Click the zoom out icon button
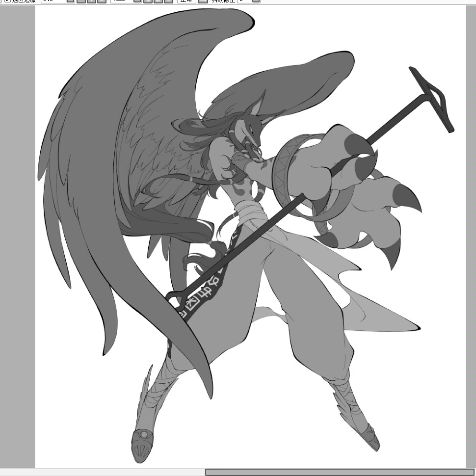This screenshot has width=476, height=476. point(81,0)
